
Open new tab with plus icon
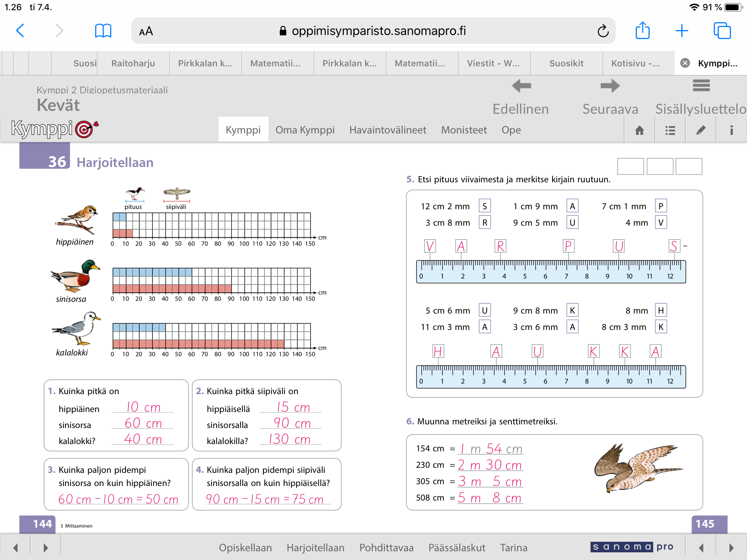click(x=681, y=31)
